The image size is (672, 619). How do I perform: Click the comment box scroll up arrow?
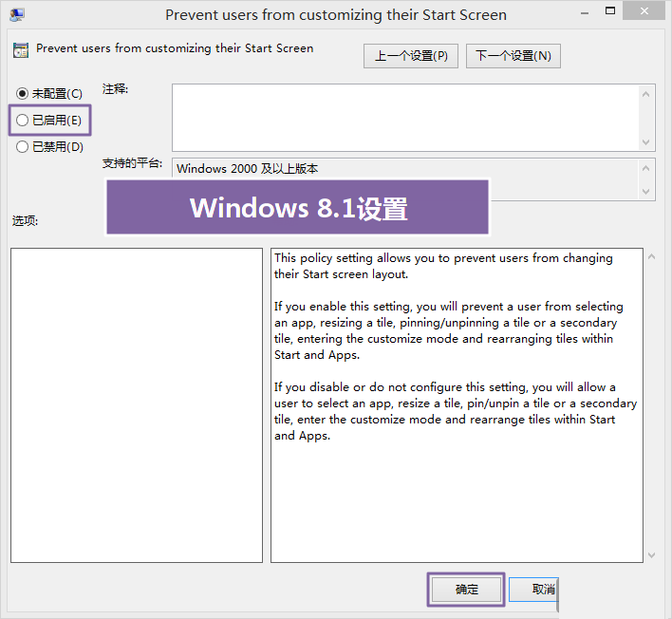[645, 94]
